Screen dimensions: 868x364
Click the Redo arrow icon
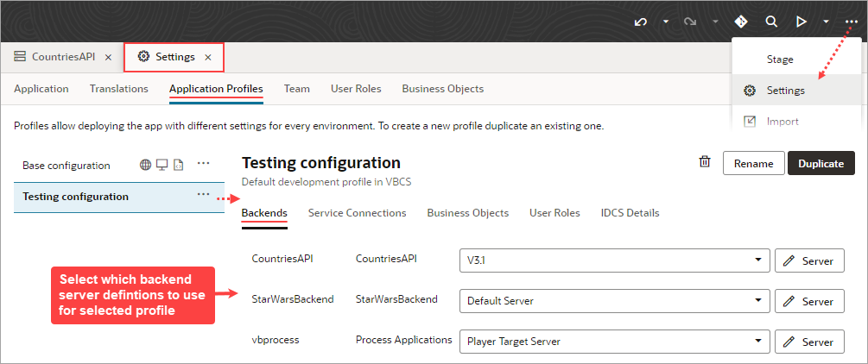click(689, 22)
